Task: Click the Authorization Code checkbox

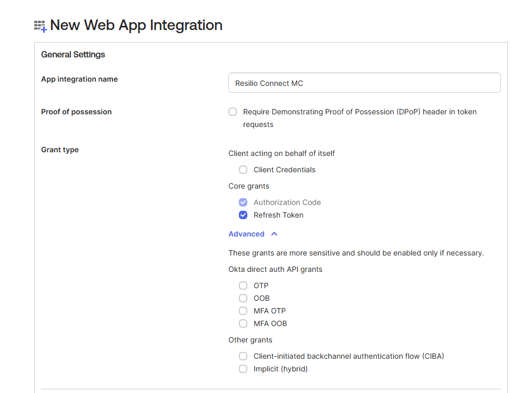Action: (x=243, y=202)
